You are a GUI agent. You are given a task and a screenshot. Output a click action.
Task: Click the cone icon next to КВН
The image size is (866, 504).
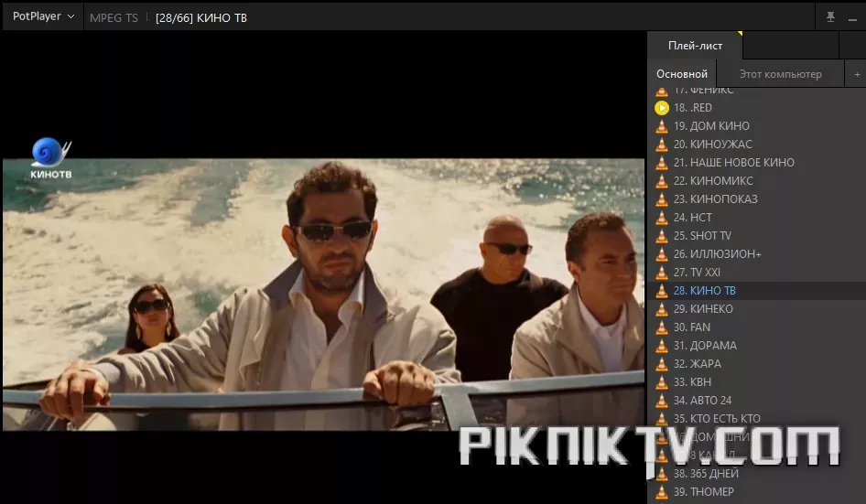pyautogui.click(x=662, y=381)
